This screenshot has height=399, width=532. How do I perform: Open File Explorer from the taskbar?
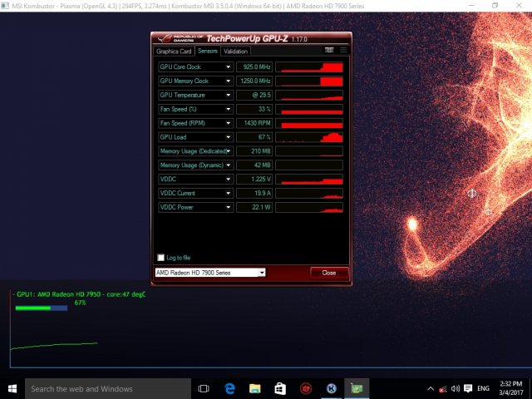coord(255,388)
